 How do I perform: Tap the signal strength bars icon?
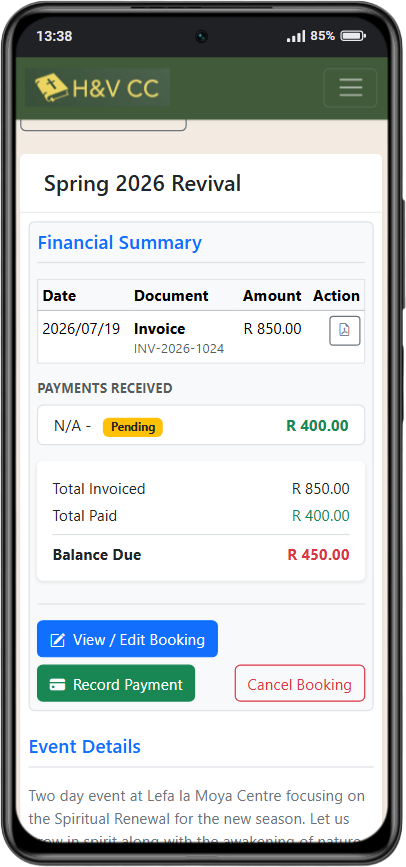point(296,36)
